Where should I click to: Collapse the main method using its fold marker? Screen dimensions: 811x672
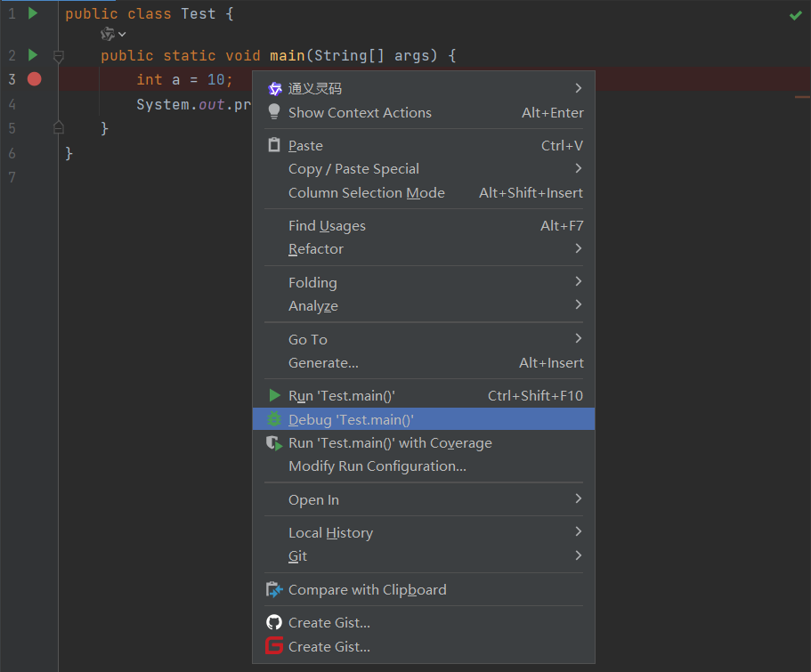[59, 56]
